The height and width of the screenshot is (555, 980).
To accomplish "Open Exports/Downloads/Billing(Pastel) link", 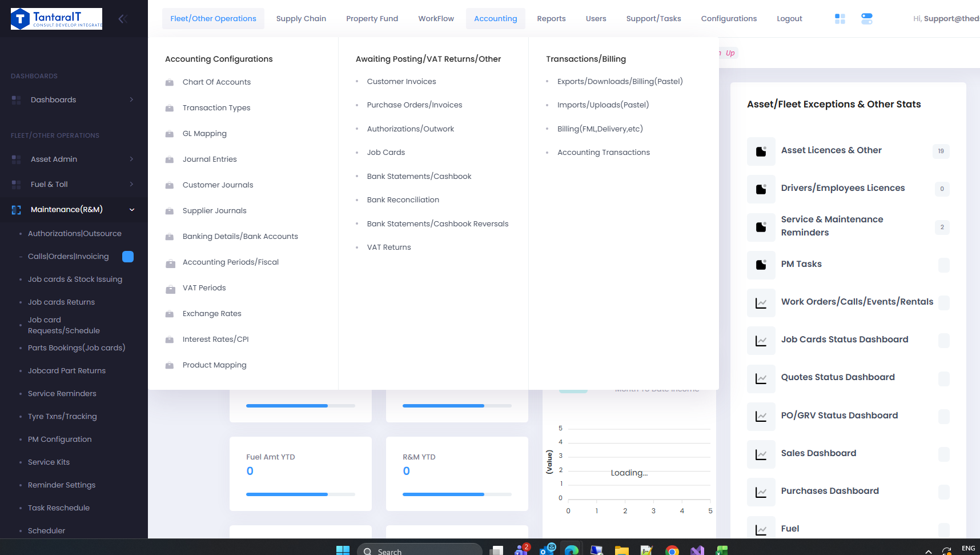I will 620,82.
